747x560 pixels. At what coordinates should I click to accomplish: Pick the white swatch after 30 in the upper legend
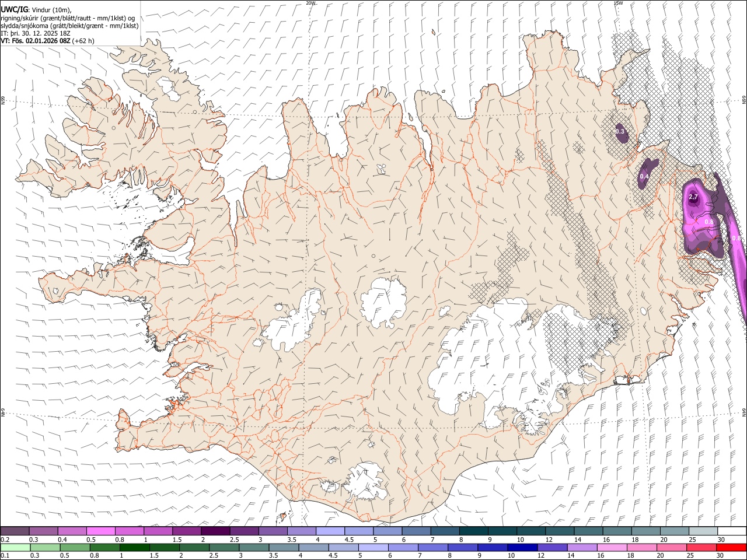731,531
